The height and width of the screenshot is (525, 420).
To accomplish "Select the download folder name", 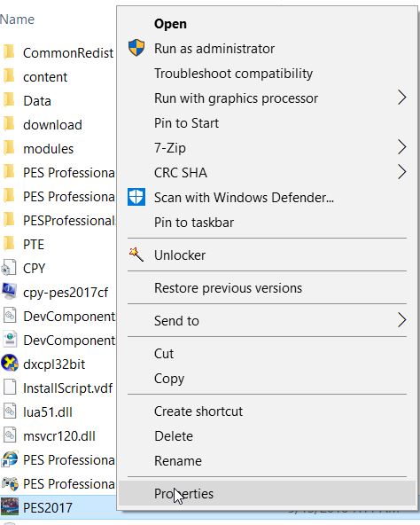I will (x=52, y=125).
